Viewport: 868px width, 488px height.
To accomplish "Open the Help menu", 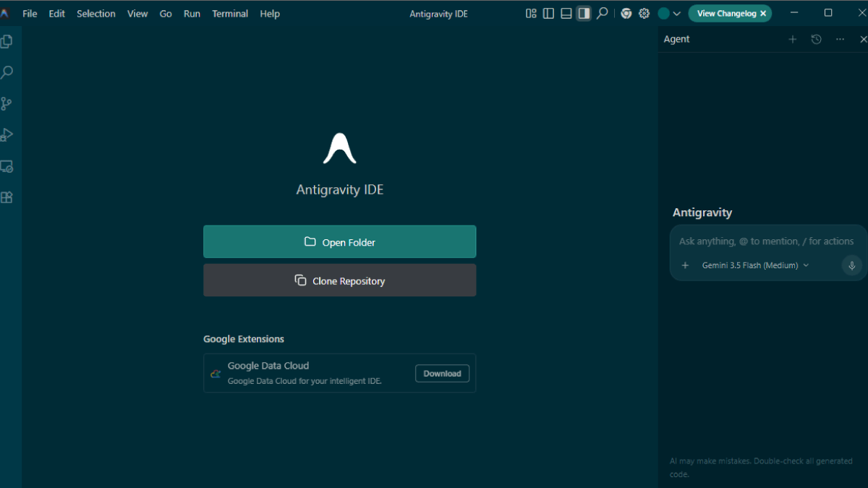I will click(x=270, y=14).
